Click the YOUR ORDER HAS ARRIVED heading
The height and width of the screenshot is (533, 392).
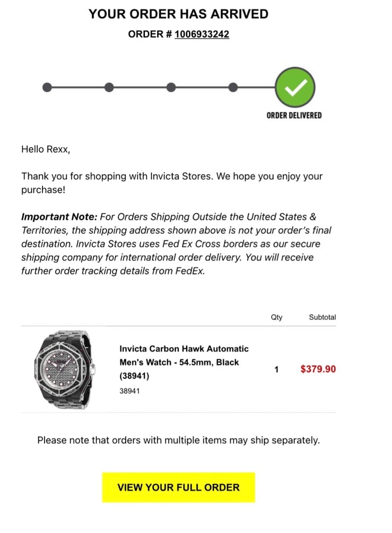(178, 14)
